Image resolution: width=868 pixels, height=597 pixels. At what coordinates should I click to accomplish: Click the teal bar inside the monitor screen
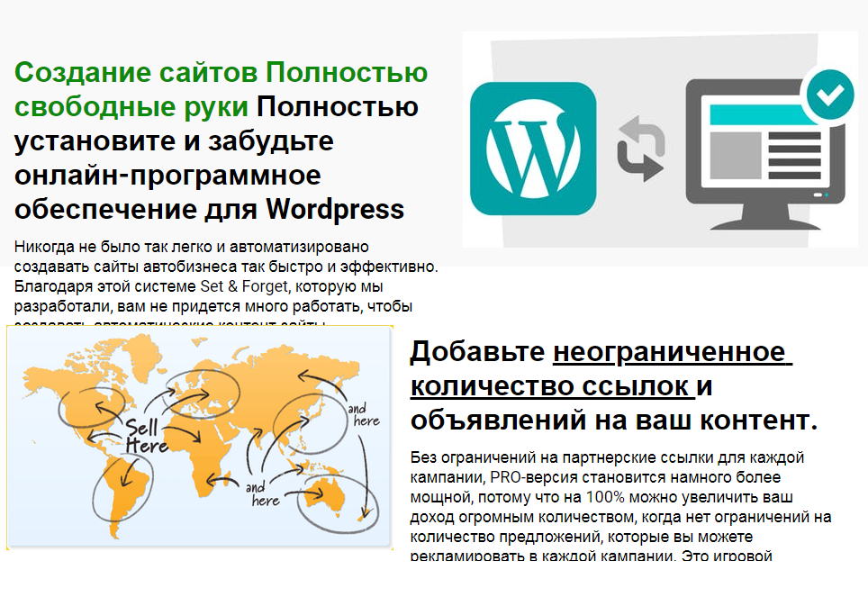755,115
